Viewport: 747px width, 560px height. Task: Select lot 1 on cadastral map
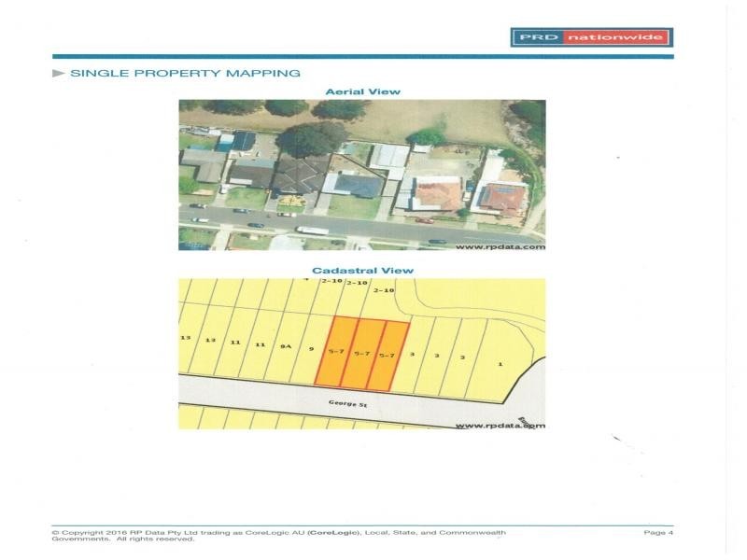(x=500, y=363)
